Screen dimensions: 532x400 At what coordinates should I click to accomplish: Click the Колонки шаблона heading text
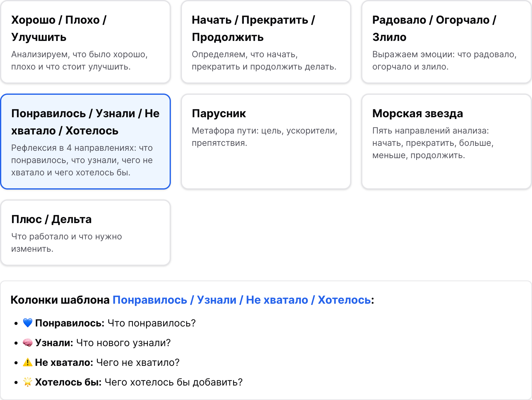(60, 300)
